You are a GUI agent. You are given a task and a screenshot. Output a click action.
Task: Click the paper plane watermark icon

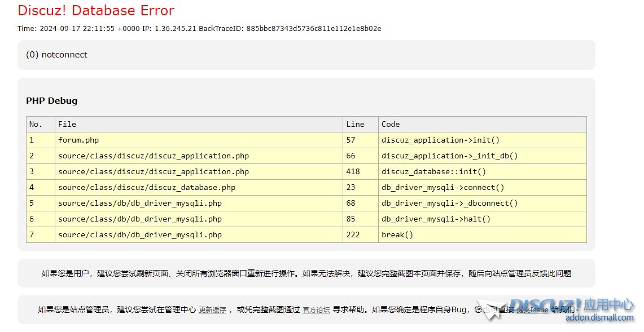point(489,309)
